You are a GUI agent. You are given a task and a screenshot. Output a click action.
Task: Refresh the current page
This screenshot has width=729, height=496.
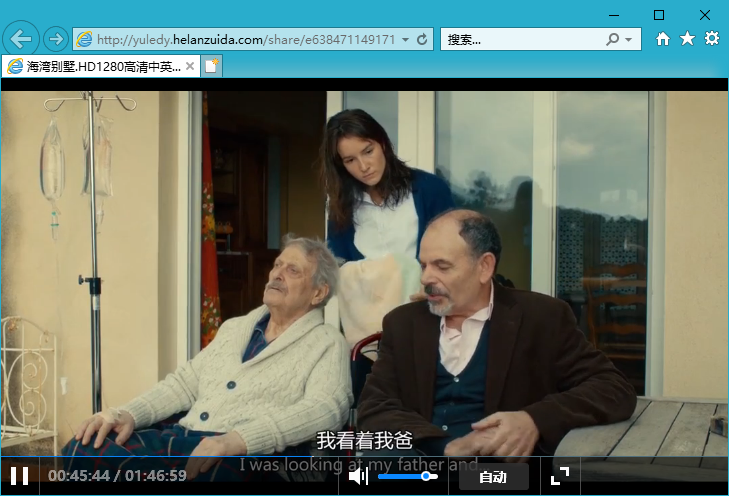(422, 39)
